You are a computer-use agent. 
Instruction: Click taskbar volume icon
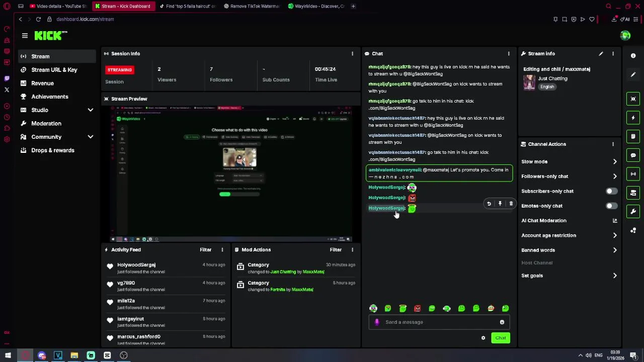pyautogui.click(x=589, y=355)
